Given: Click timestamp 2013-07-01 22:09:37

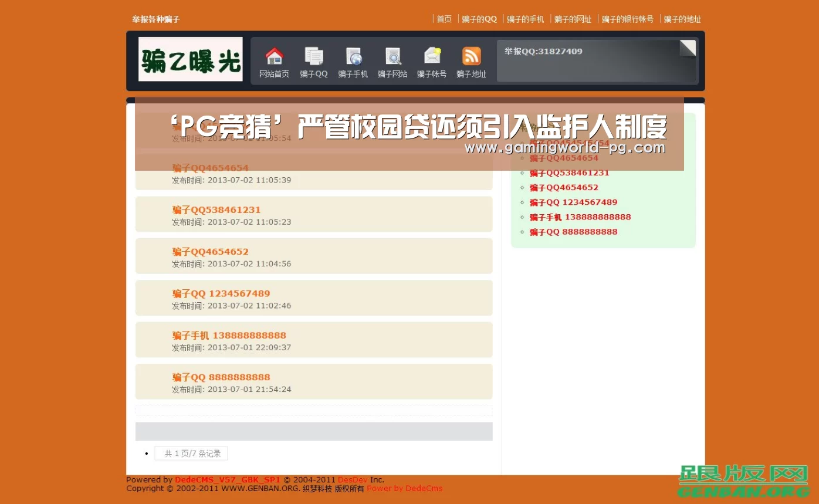Looking at the screenshot, I should pos(249,347).
